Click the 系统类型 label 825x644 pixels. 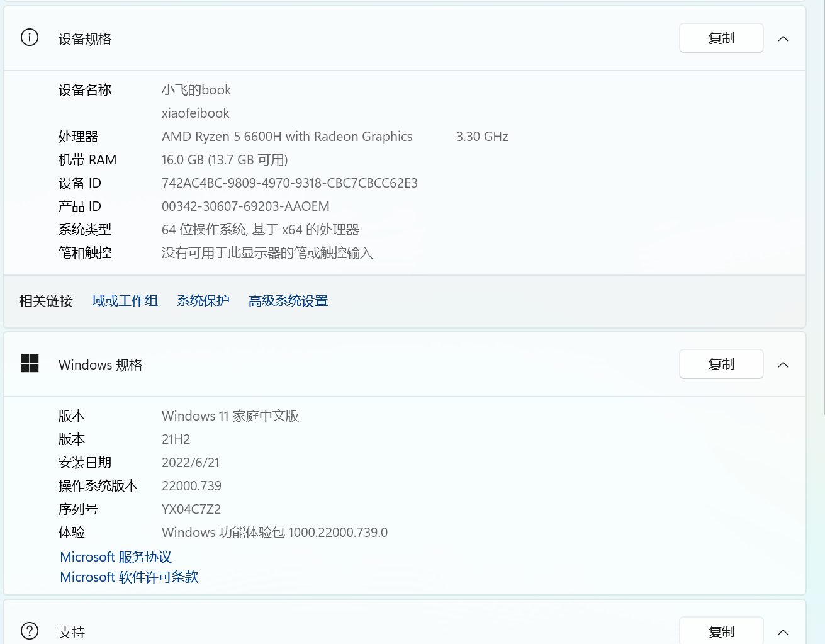pyautogui.click(x=85, y=230)
